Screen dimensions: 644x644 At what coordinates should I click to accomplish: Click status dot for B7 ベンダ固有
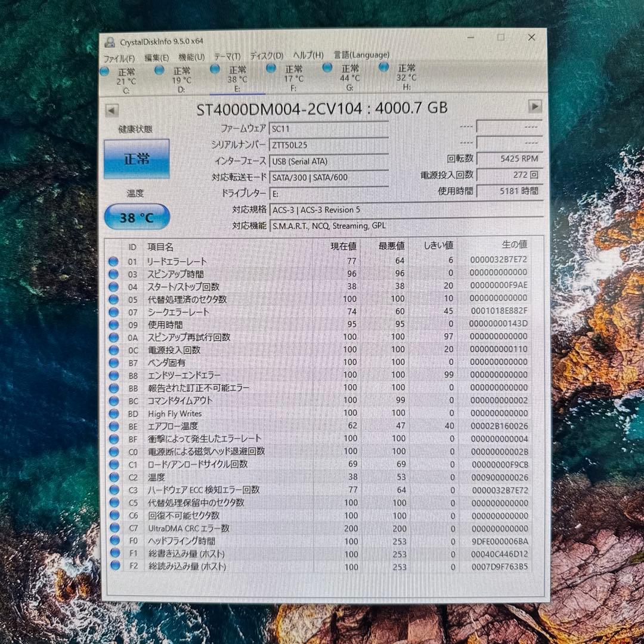click(114, 363)
